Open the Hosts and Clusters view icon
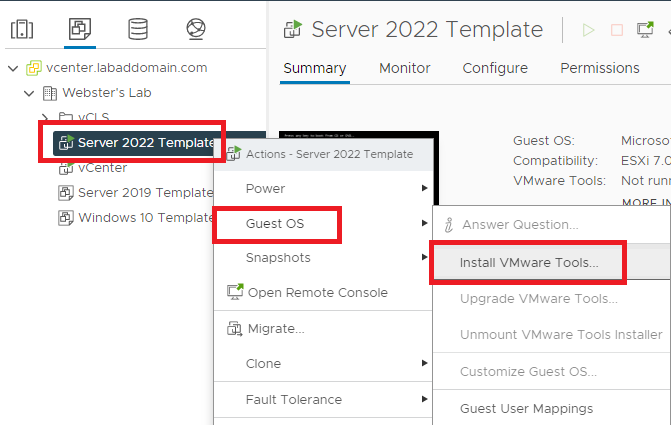This screenshot has height=425, width=671. coord(22,28)
